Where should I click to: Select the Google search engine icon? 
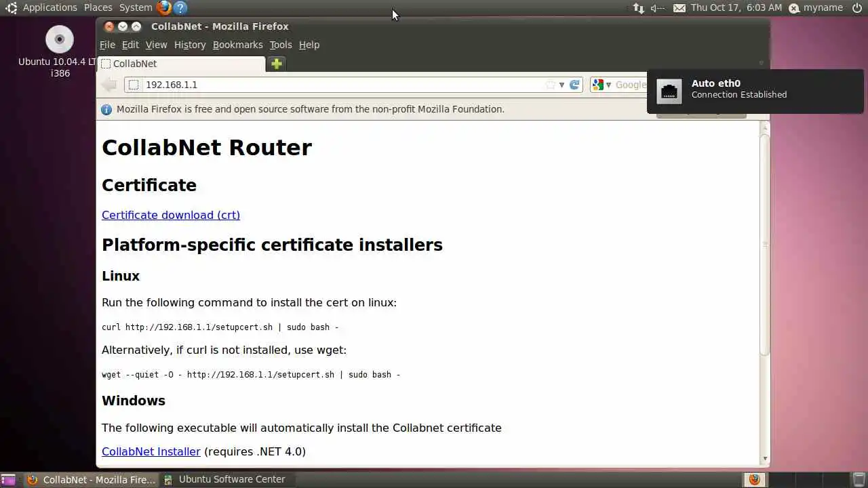(597, 85)
